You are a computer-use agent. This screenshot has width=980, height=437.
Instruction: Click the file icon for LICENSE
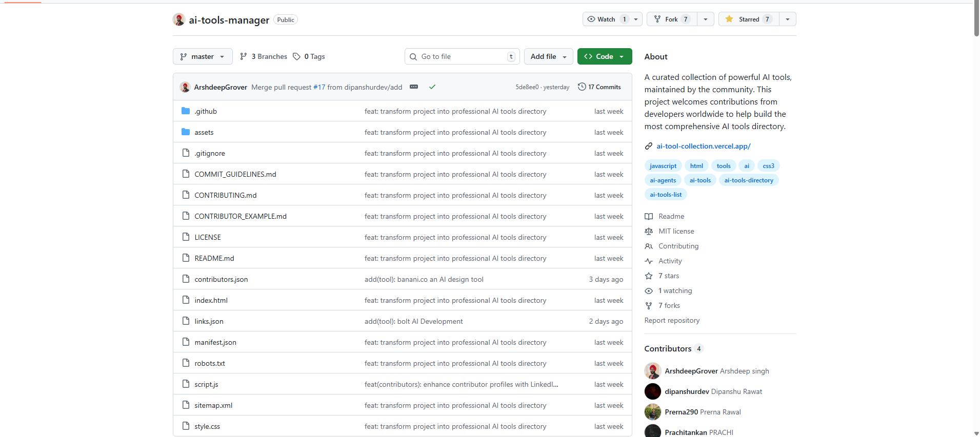click(x=186, y=237)
